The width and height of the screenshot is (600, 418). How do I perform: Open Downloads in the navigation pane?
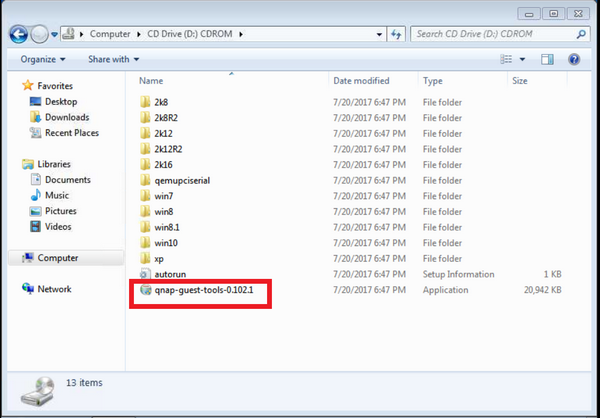(67, 117)
